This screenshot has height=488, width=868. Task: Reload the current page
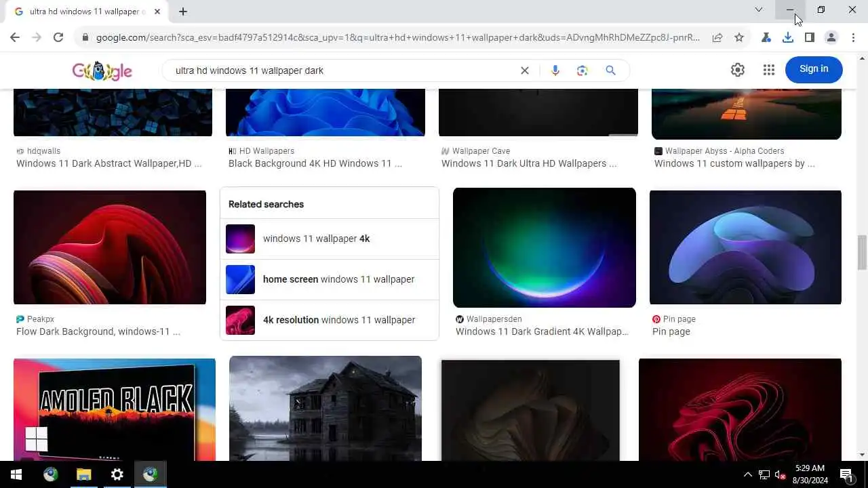58,38
